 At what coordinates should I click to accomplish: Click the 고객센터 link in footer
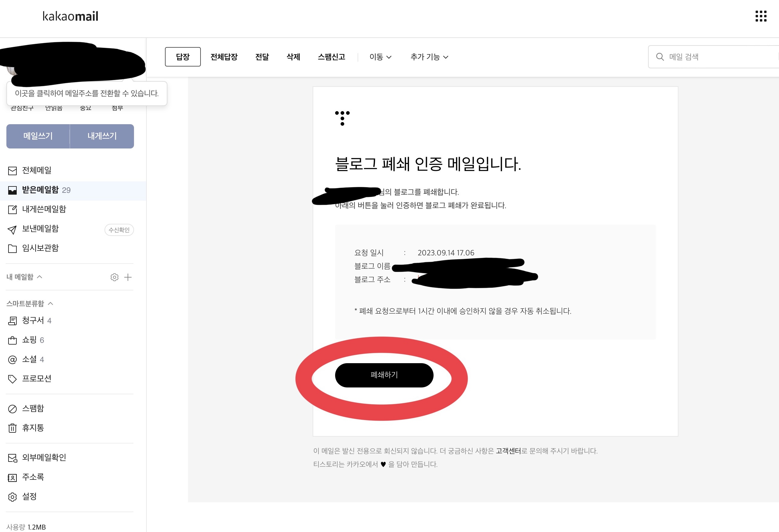pyautogui.click(x=508, y=451)
